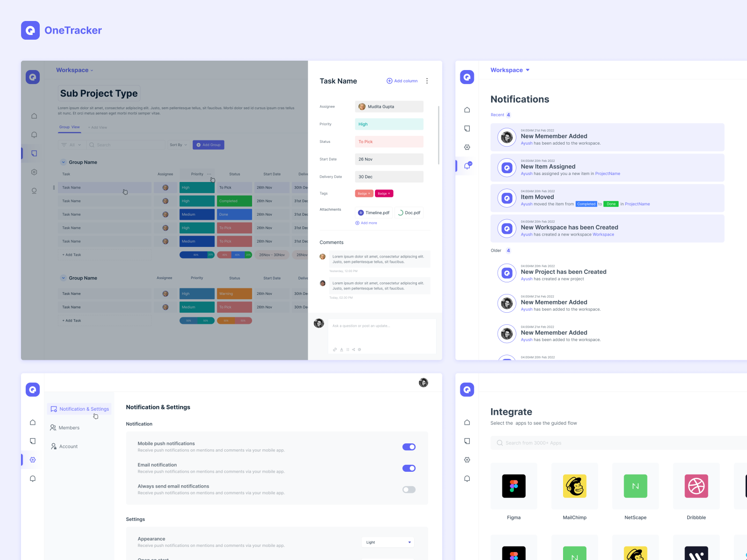Open the Figma app icon in Integrate
The height and width of the screenshot is (560, 747).
[514, 486]
